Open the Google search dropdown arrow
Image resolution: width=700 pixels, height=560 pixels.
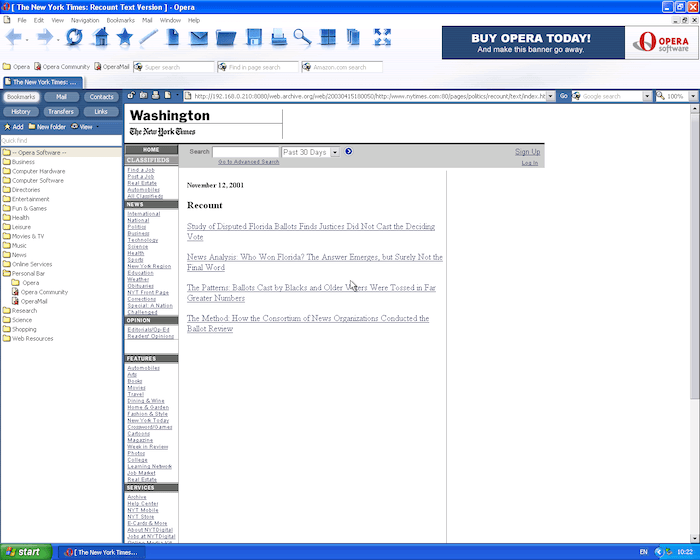647,96
